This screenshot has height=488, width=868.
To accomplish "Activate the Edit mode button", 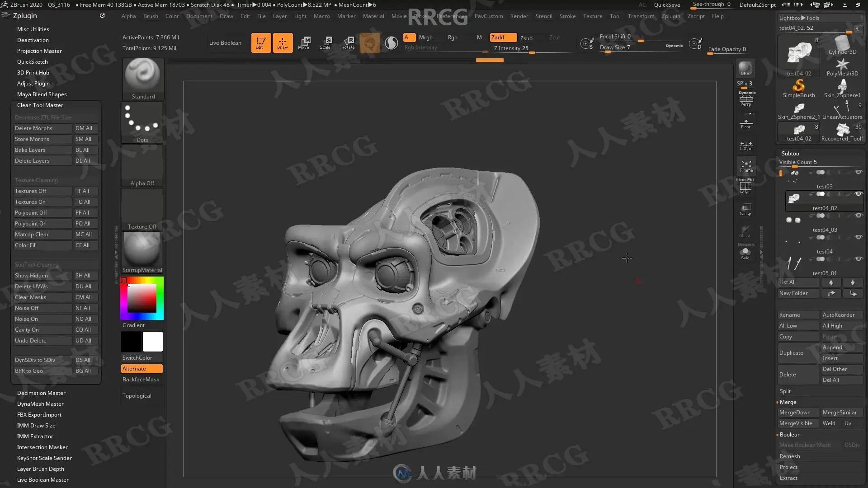I will tap(261, 42).
